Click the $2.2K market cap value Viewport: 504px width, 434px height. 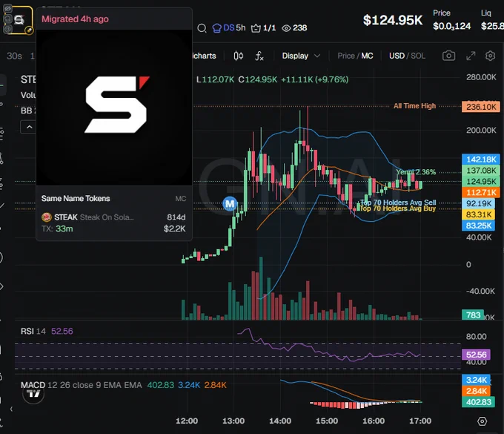coord(174,228)
